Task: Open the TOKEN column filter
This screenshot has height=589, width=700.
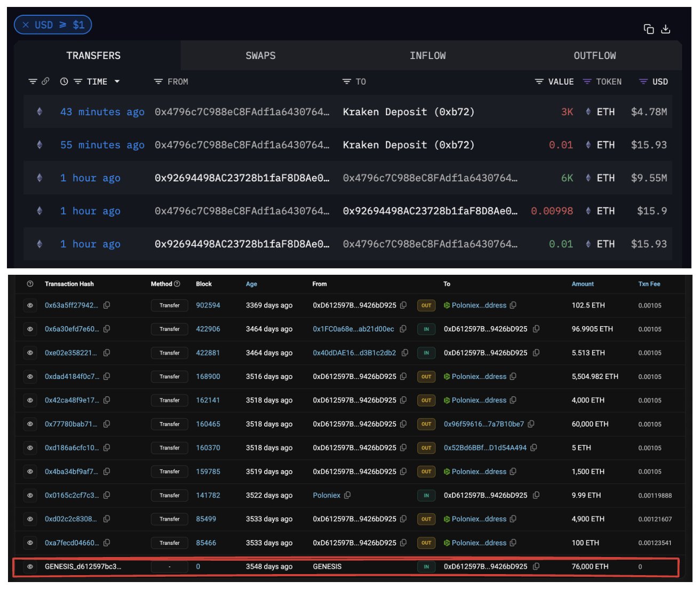Action: point(587,82)
